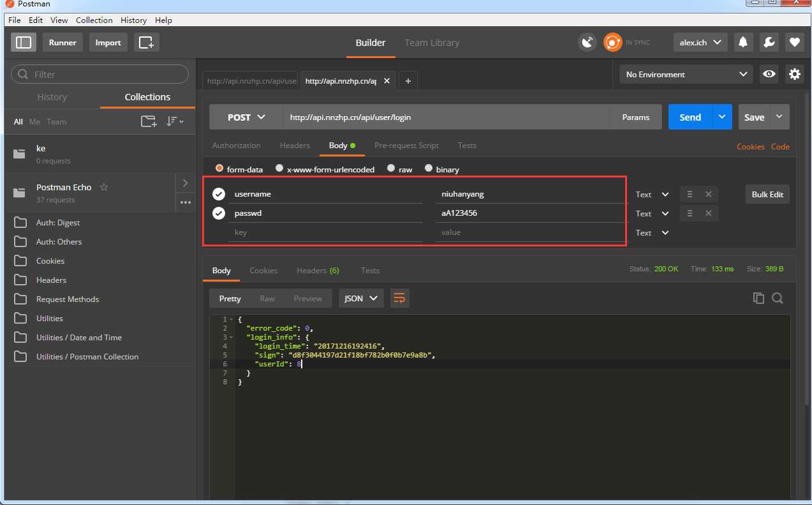Select the binary body option

(x=429, y=169)
